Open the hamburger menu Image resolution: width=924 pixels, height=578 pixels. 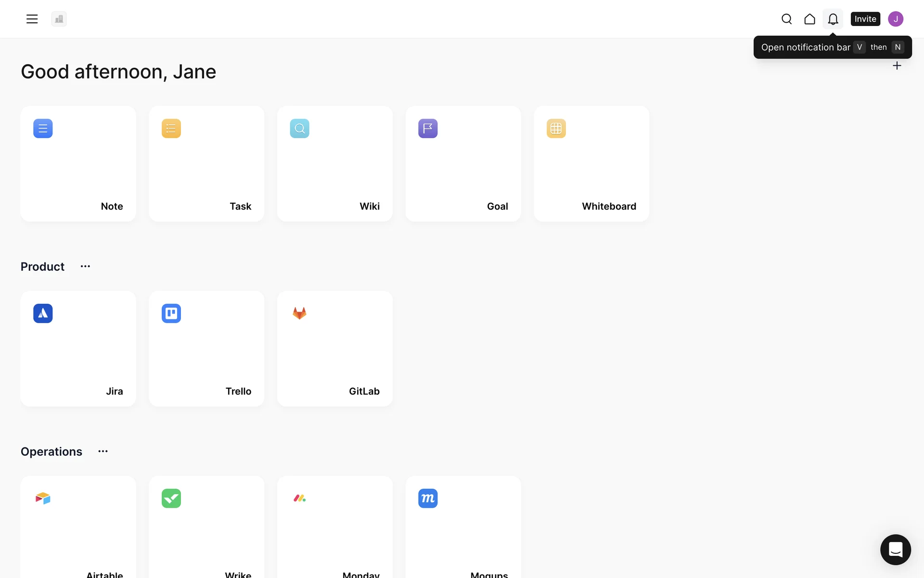click(32, 19)
